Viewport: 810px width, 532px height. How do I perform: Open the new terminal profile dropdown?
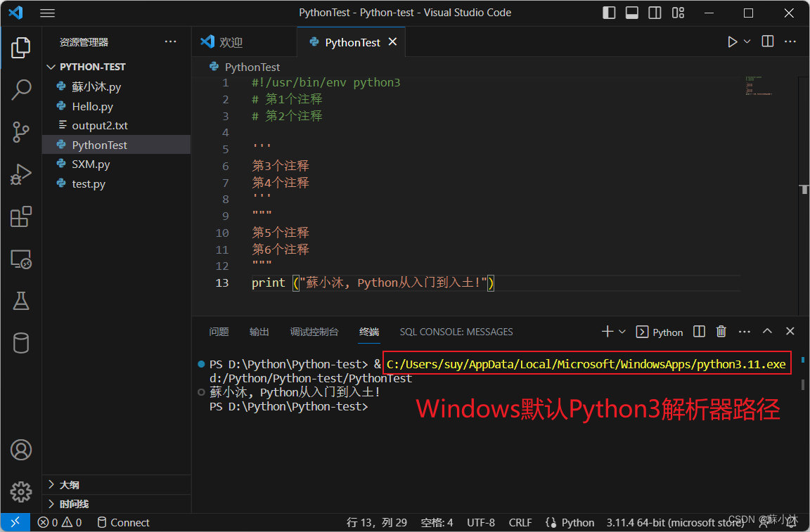point(622,332)
